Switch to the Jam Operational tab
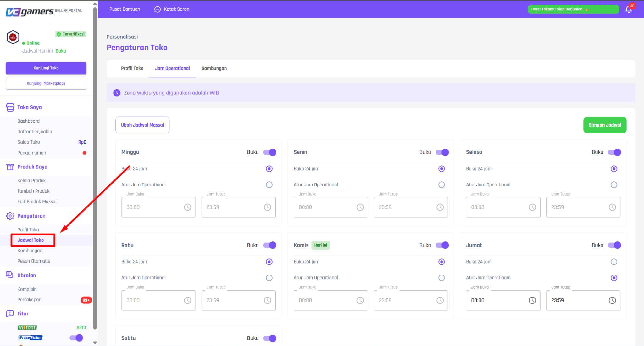The width and height of the screenshot is (644, 346). (x=172, y=68)
